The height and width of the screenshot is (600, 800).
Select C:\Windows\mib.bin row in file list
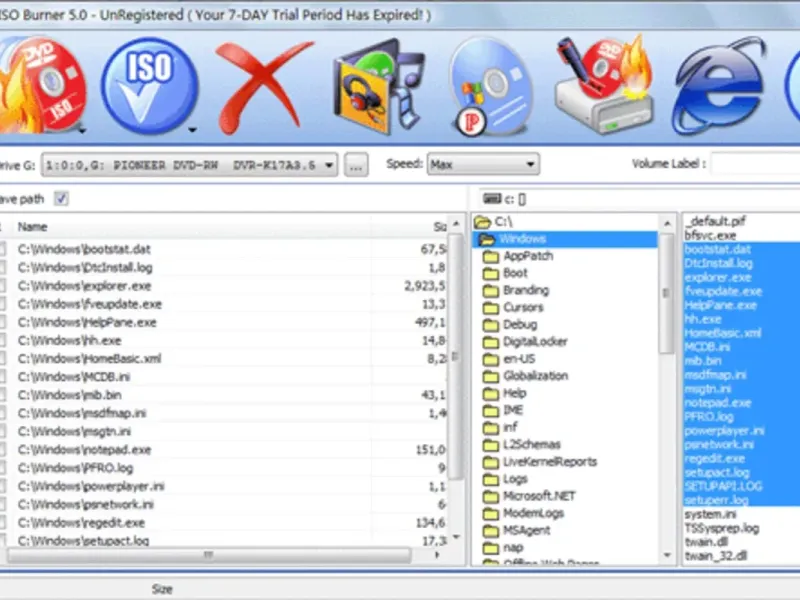click(224, 395)
